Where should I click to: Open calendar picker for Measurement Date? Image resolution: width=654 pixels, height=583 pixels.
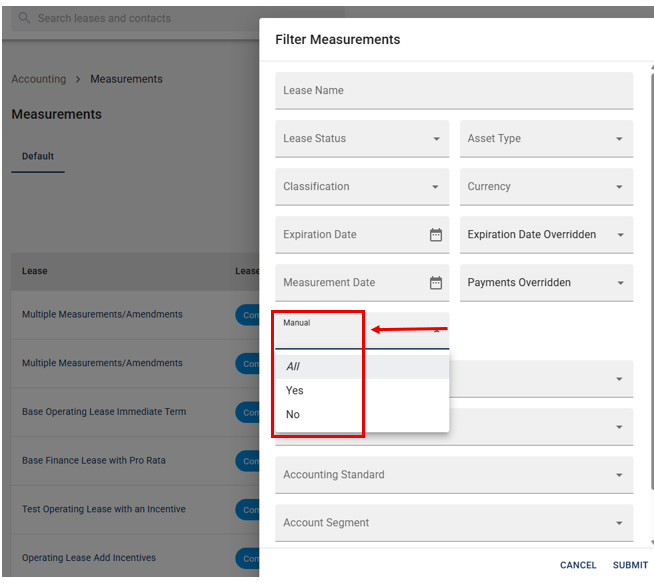tap(436, 283)
